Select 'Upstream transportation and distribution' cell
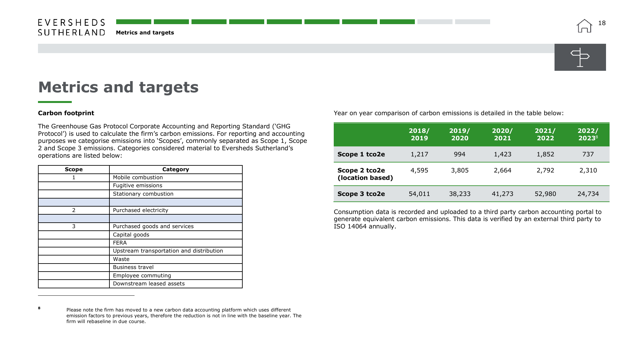This screenshot has height=362, width=644. click(176, 251)
